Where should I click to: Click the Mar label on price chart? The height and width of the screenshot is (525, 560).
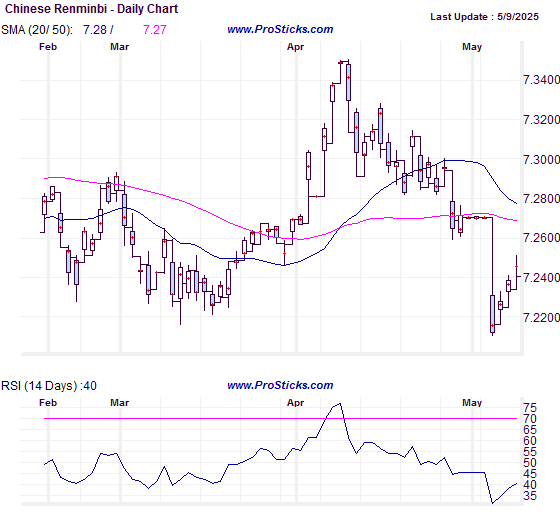tap(119, 47)
